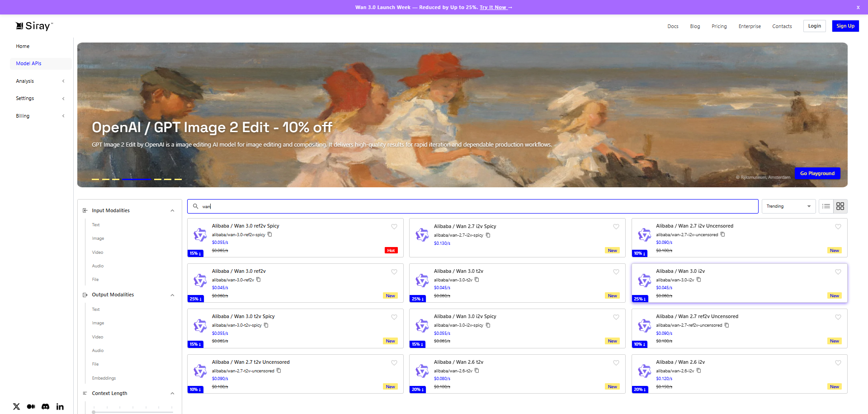Filter output modality by Embeddings
The width and height of the screenshot is (868, 414).
click(x=104, y=378)
